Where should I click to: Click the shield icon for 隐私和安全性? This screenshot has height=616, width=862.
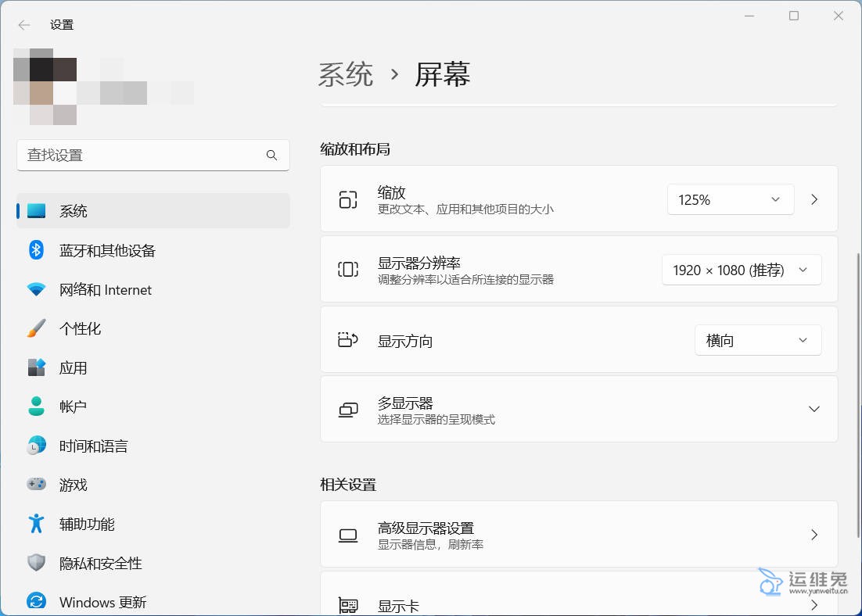pos(36,563)
